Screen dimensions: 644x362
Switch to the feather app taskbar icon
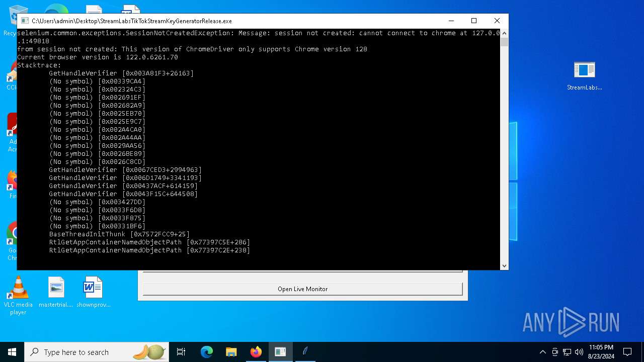pos(305,352)
